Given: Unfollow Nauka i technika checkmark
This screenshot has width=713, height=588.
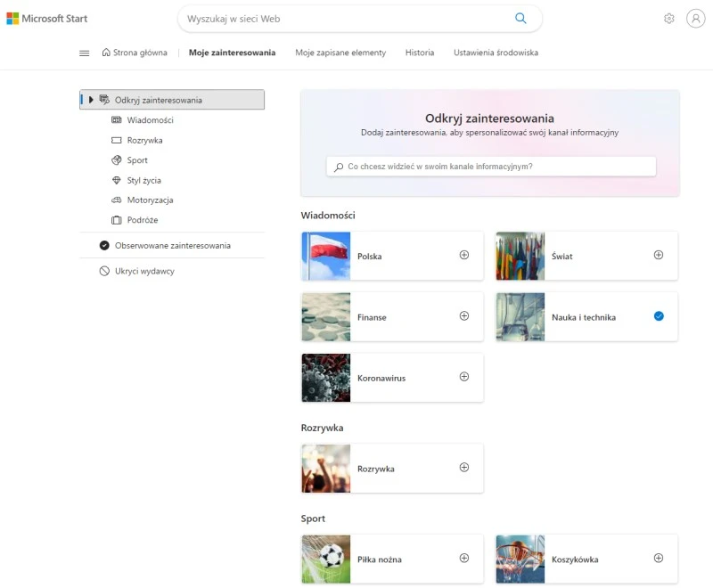Looking at the screenshot, I should (659, 316).
